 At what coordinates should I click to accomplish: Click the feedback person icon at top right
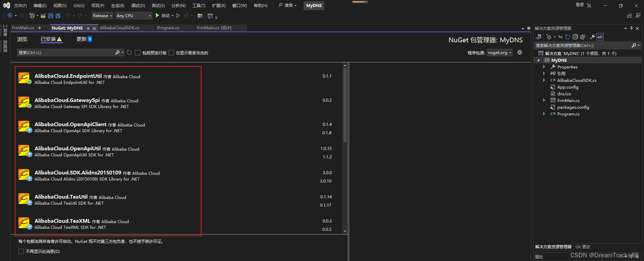(x=638, y=15)
